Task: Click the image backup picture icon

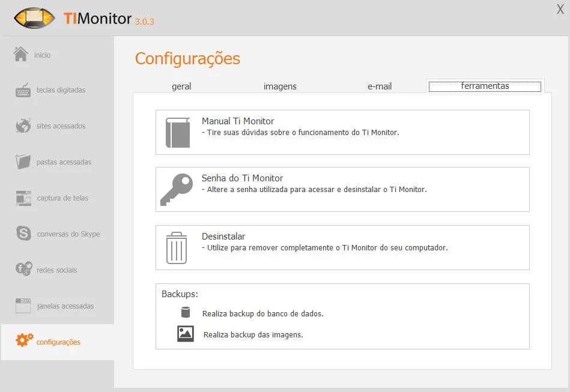Action: pyautogui.click(x=186, y=334)
